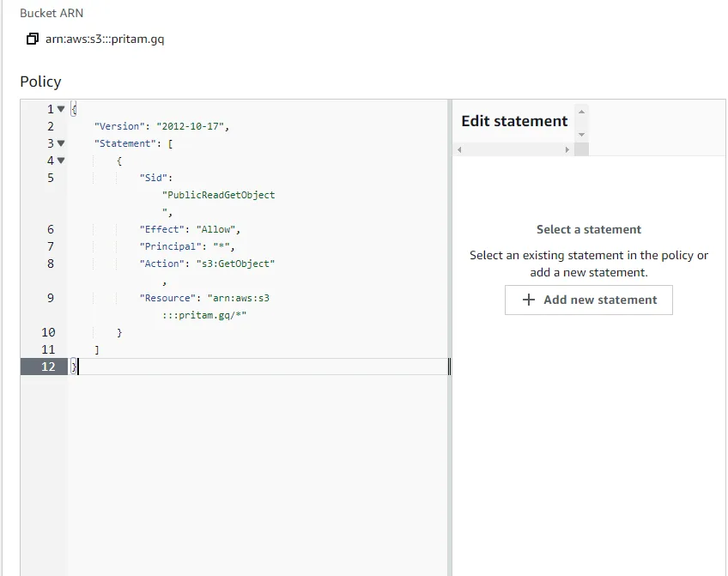Click the "Action" key on line 8
Image resolution: width=728 pixels, height=576 pixels.
(162, 264)
